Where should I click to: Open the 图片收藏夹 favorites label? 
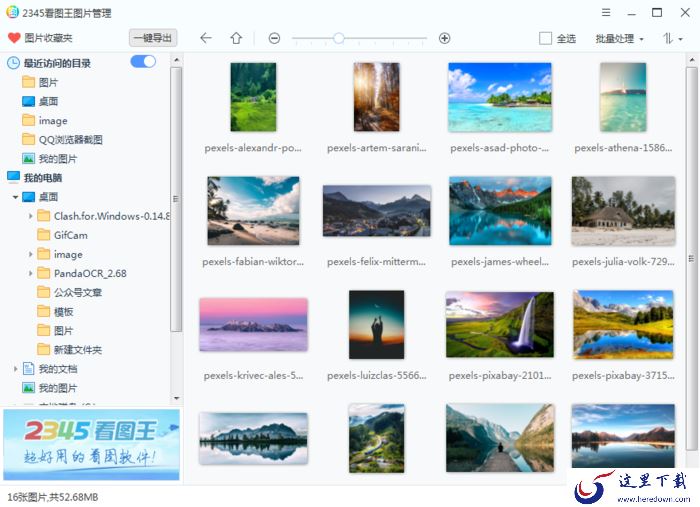(48, 38)
